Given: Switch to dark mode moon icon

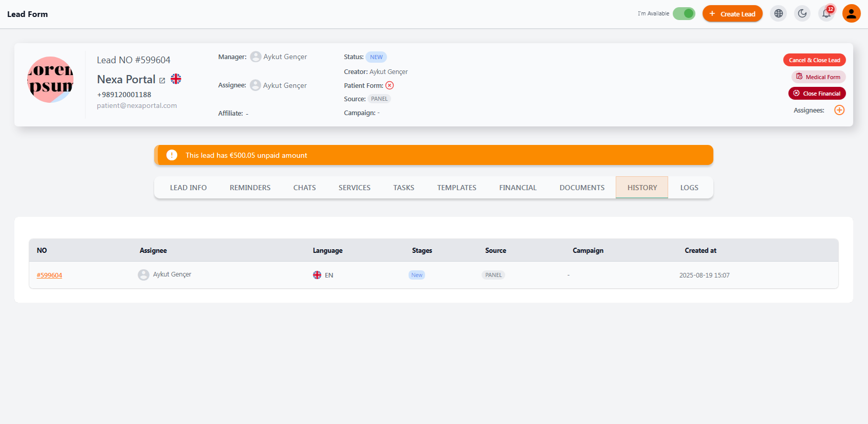Looking at the screenshot, I should (802, 14).
